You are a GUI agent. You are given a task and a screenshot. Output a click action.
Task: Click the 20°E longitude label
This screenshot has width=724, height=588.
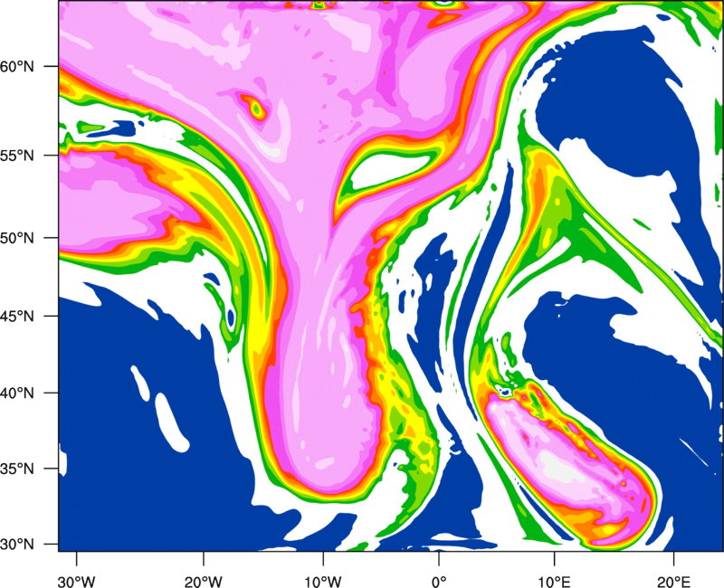tap(673, 582)
